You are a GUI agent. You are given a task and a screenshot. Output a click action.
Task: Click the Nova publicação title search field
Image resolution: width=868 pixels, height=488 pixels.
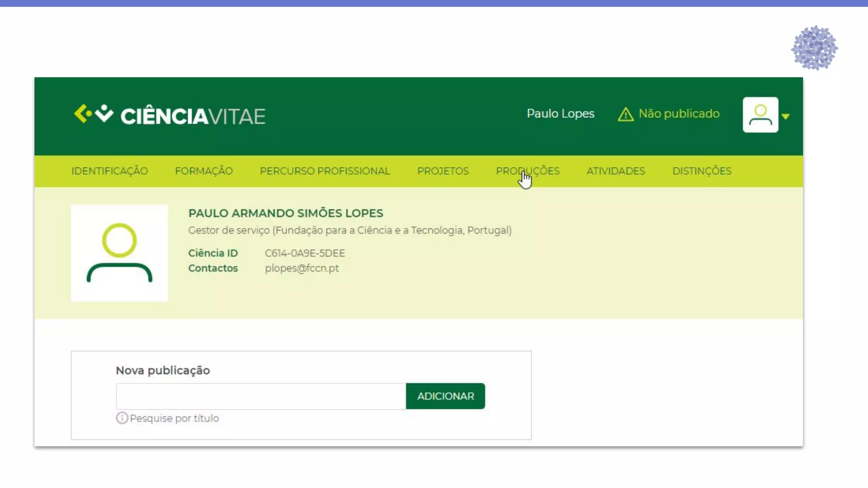pyautogui.click(x=261, y=396)
